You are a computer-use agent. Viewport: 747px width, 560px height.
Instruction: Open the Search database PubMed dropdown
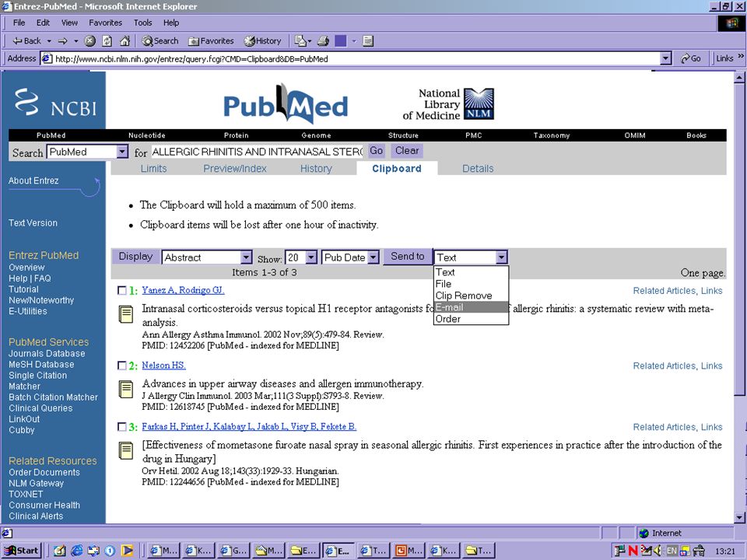[x=122, y=152]
